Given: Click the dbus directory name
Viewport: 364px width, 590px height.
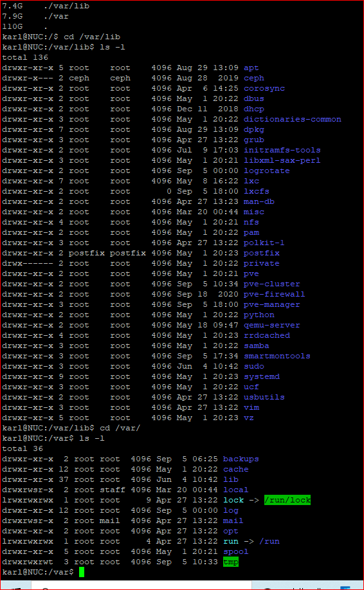Looking at the screenshot, I should (254, 98).
